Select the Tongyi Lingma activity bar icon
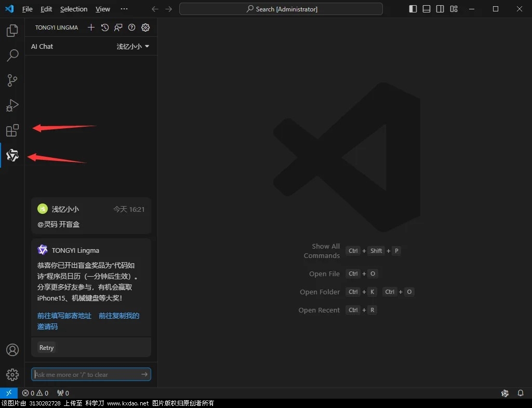The width and height of the screenshot is (532, 408). tap(12, 155)
